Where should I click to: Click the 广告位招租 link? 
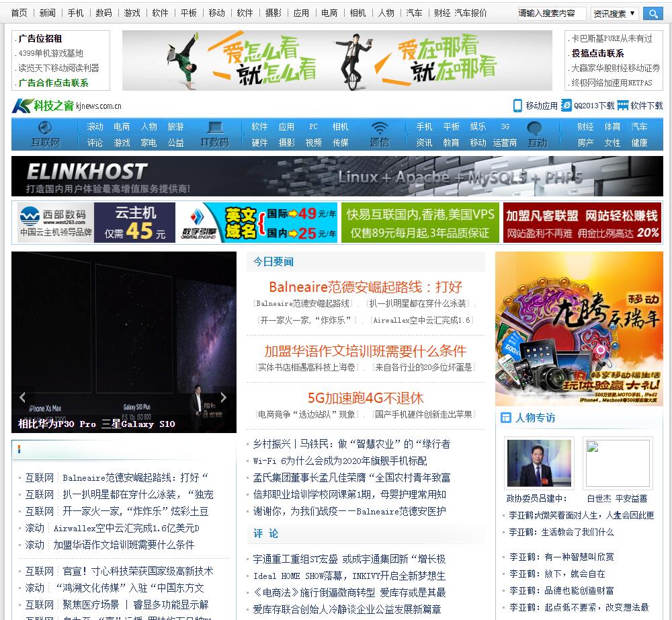coord(40,38)
